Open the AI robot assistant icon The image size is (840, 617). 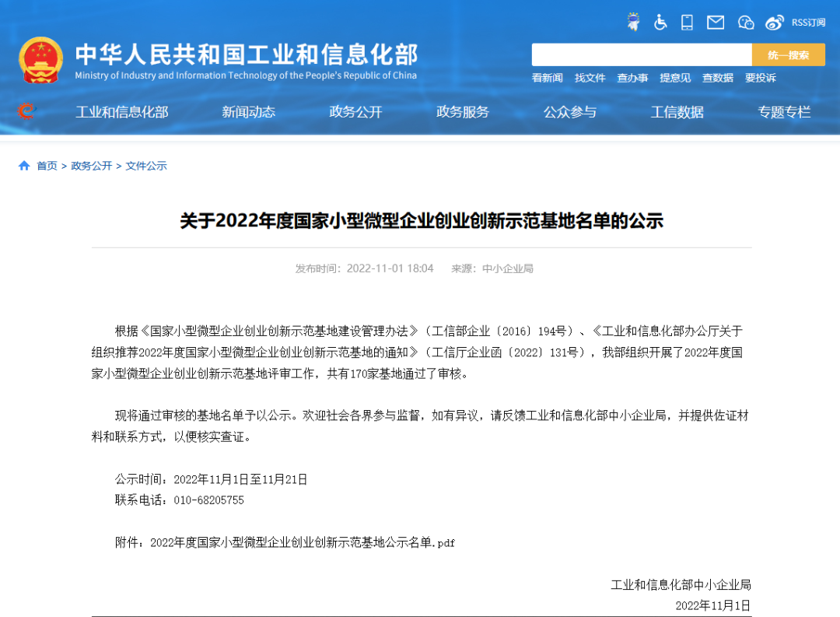tap(633, 22)
